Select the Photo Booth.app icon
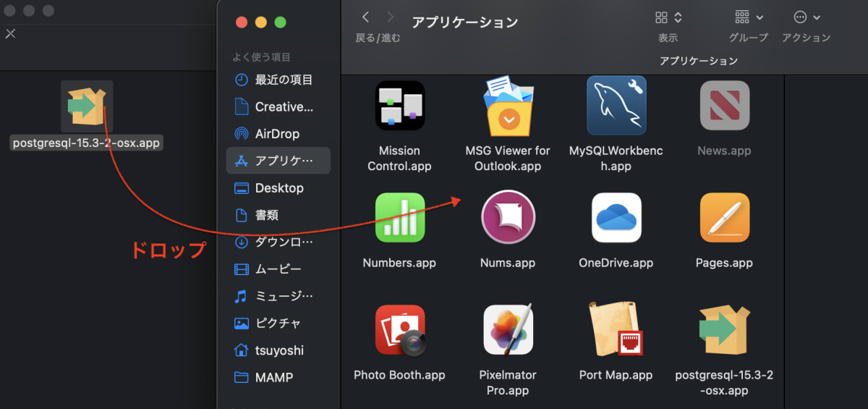Image resolution: width=868 pixels, height=409 pixels. click(399, 330)
